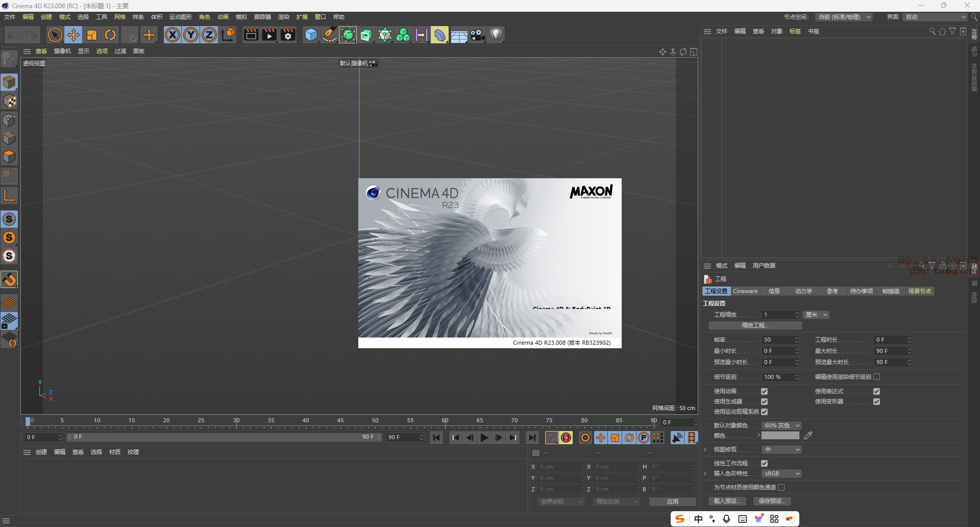Viewport: 980px width, 527px height.
Task: Click the Light object icon
Action: pos(496,35)
